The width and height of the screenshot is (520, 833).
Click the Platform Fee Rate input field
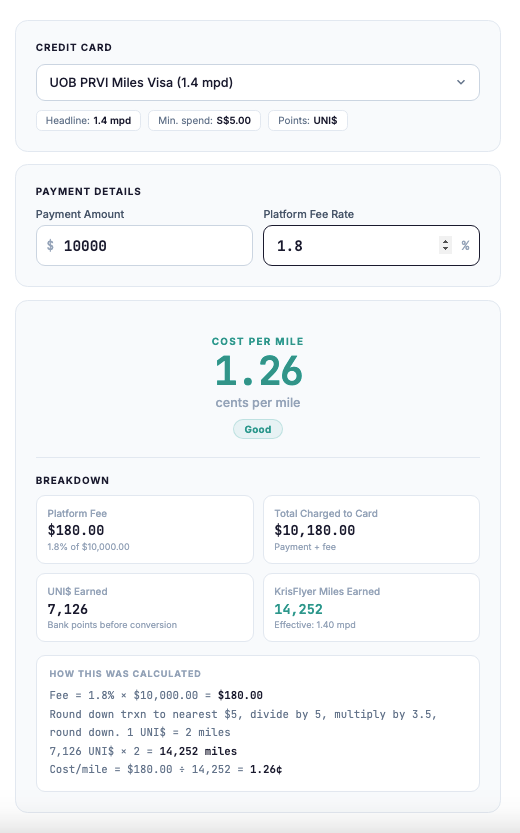pos(371,245)
